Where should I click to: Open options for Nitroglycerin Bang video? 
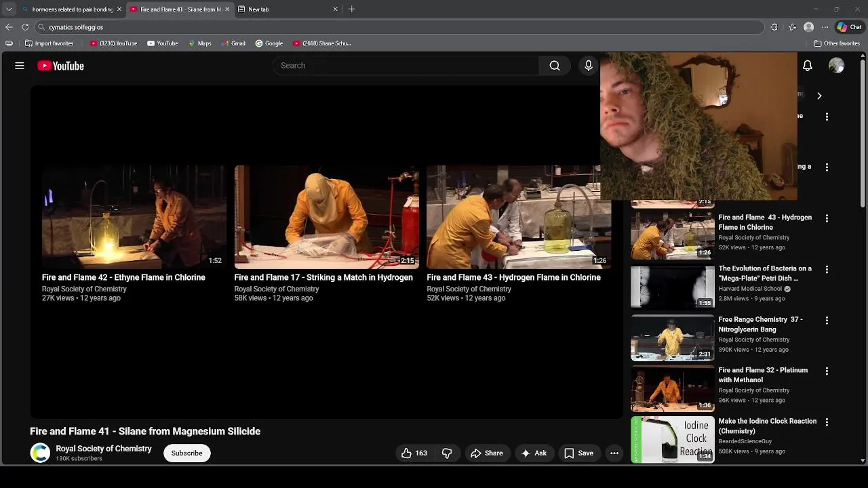[x=827, y=320]
